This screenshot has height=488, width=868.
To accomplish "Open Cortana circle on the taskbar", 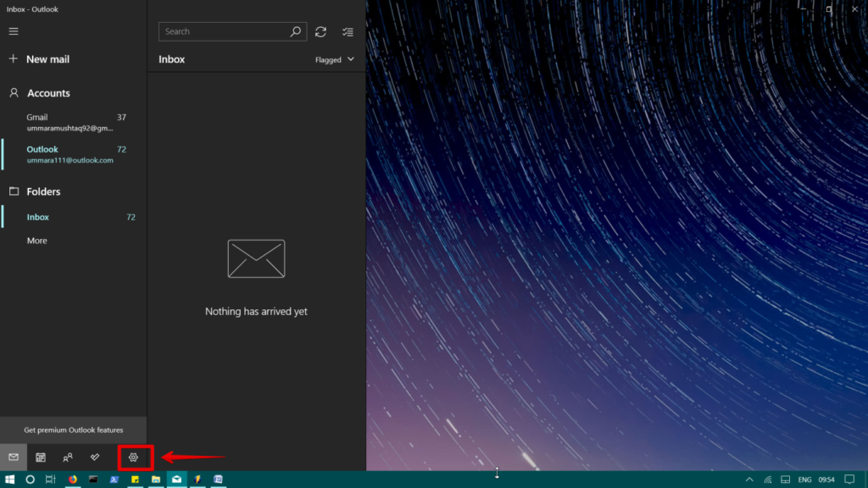I will coord(30,480).
